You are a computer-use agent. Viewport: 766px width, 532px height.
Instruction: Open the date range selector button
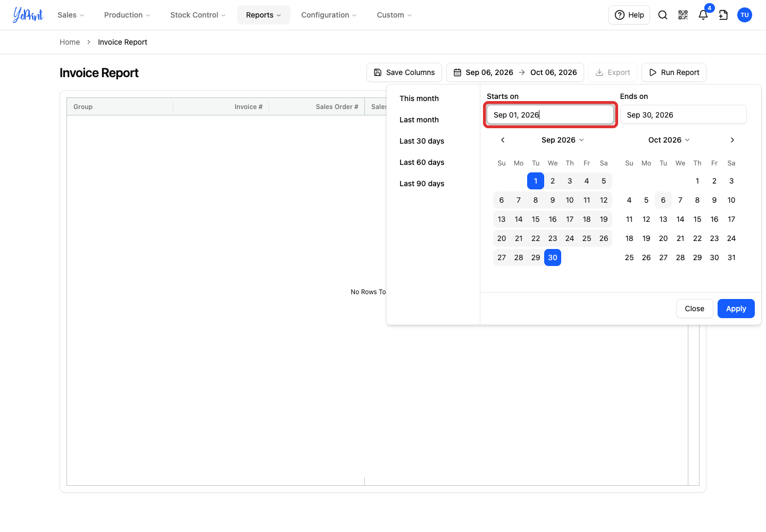point(515,72)
